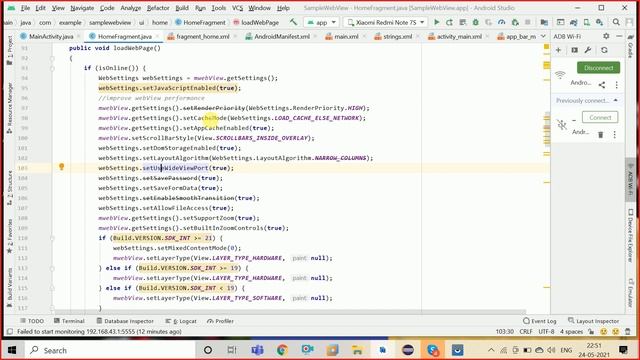The height and width of the screenshot is (360, 640).
Task: Open the Layout Inspector
Action: [593, 321]
